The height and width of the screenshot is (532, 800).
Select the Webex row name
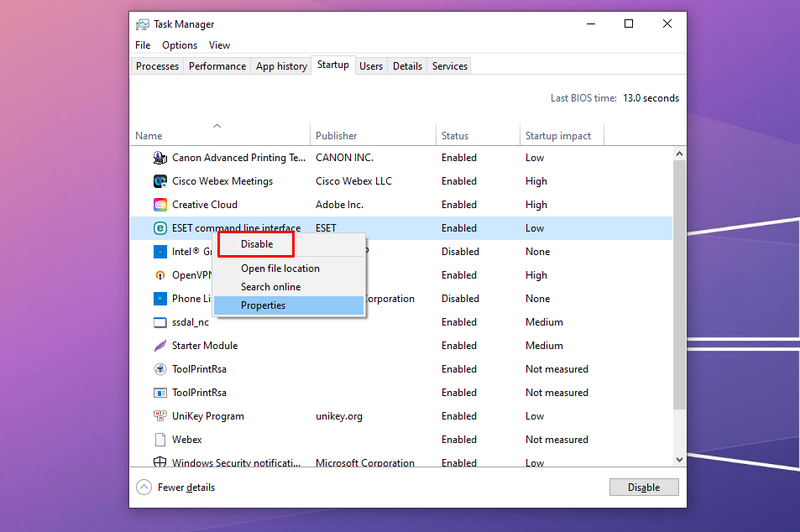pos(187,439)
